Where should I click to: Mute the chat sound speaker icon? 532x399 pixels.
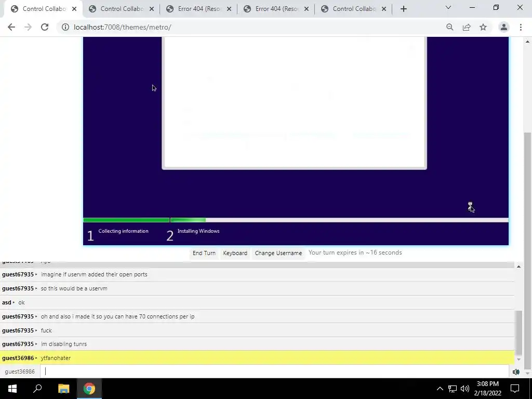[516, 372]
